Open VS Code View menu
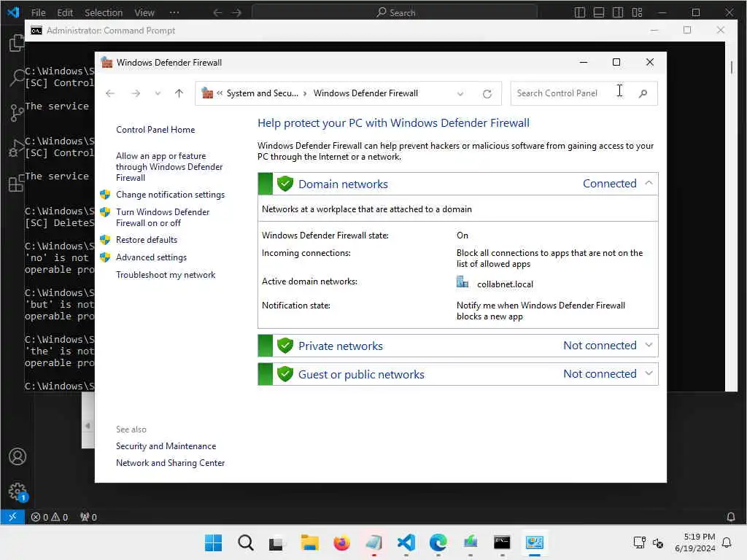 pyautogui.click(x=144, y=12)
